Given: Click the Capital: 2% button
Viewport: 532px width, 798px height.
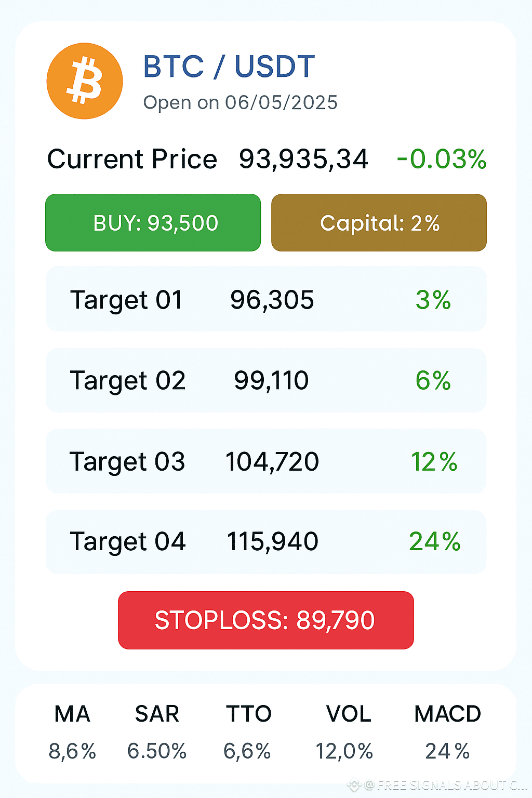Looking at the screenshot, I should pos(379,223).
